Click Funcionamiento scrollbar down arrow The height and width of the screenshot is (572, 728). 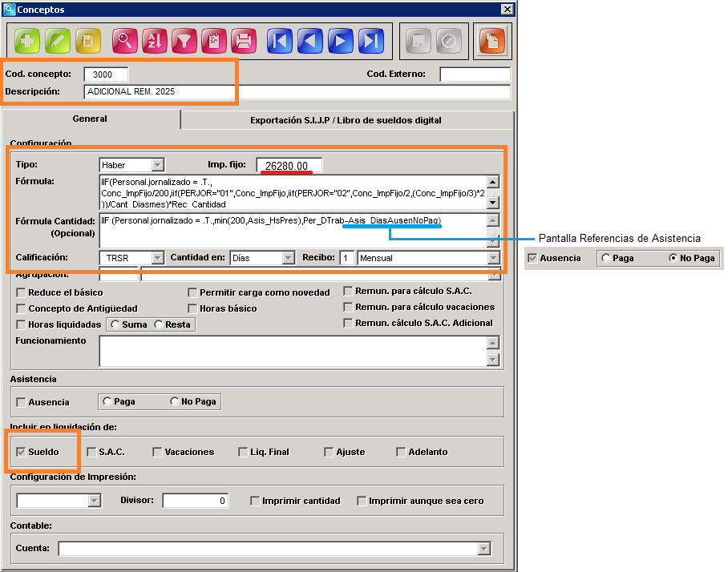coord(493,360)
